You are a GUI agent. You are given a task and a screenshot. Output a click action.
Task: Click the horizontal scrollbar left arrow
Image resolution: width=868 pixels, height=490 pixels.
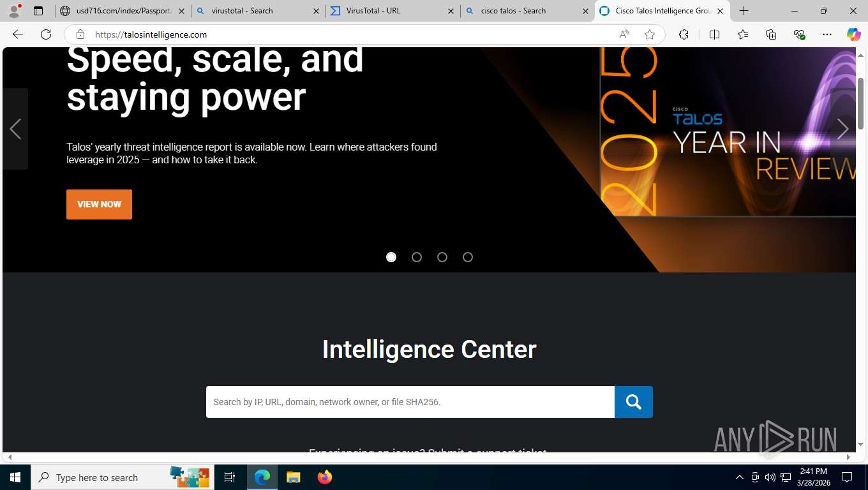[10, 457]
